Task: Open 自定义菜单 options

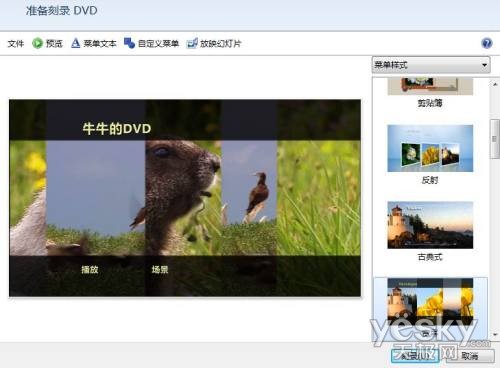Action: click(x=158, y=44)
